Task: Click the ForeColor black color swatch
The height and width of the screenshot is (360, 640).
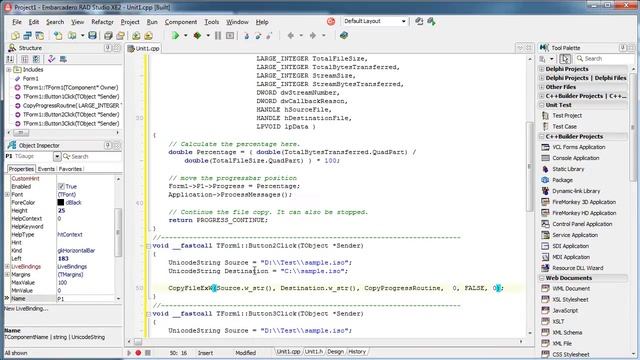Action: [61, 202]
